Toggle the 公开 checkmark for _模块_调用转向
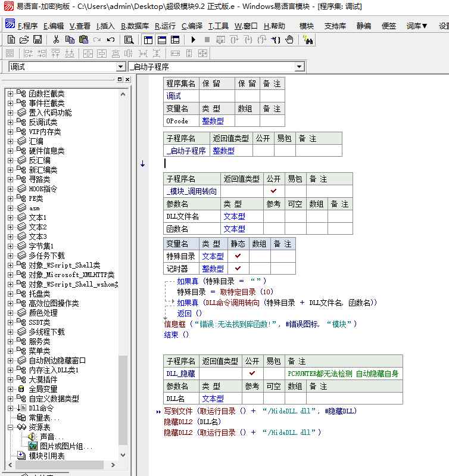This screenshot has height=476, width=449. point(273,191)
